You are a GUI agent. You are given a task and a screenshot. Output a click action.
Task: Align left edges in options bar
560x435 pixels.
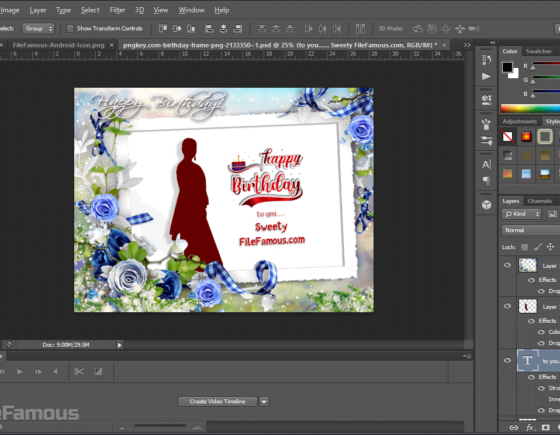[209, 29]
